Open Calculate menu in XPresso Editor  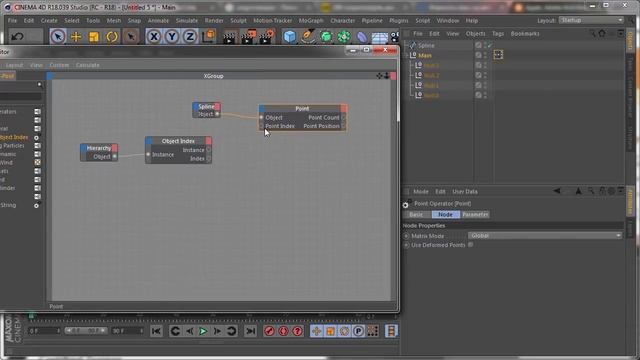click(x=87, y=65)
